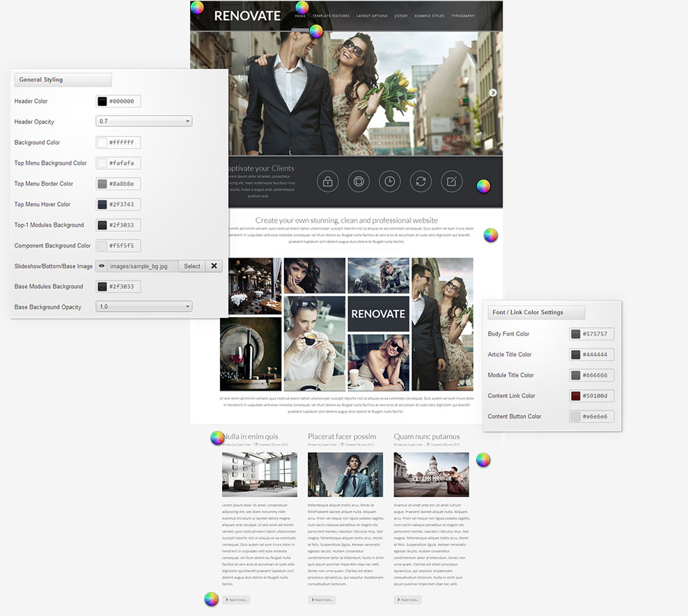Image resolution: width=688 pixels, height=616 pixels.
Task: Clear the base image with the X icon
Action: (214, 266)
